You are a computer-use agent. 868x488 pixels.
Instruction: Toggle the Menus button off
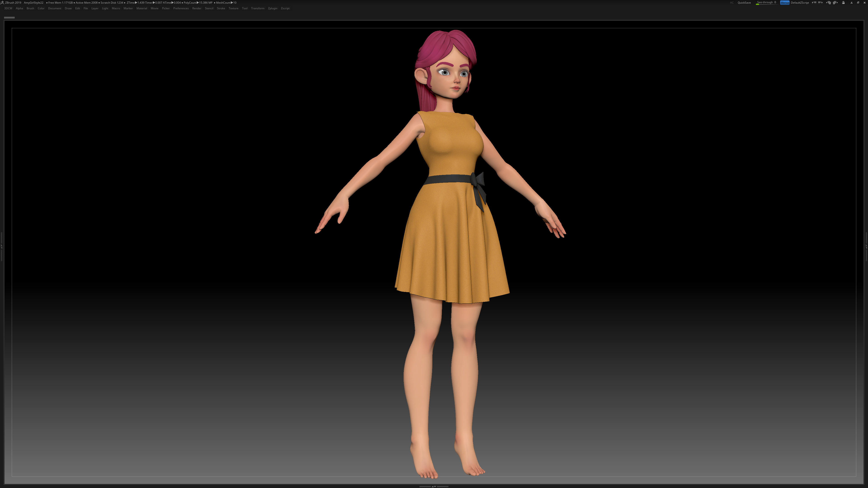pyautogui.click(x=784, y=3)
